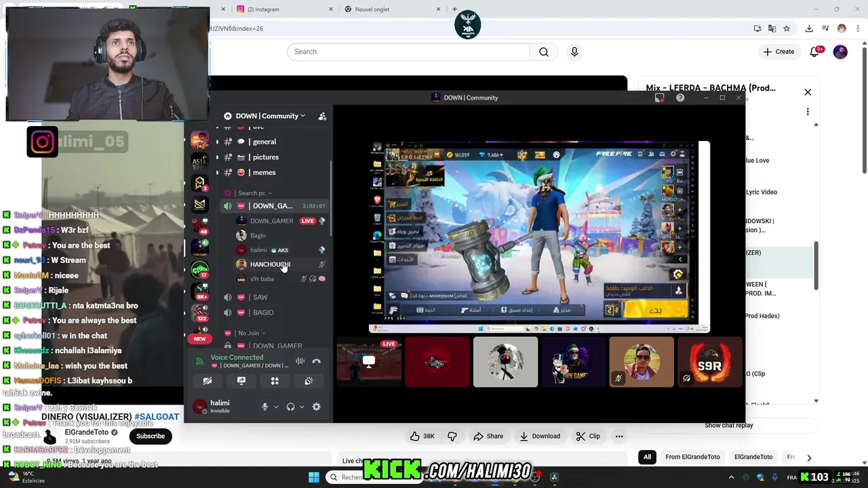Select HANCHOUCHI in voice channel list
This screenshot has height=488, width=868.
coord(280,264)
